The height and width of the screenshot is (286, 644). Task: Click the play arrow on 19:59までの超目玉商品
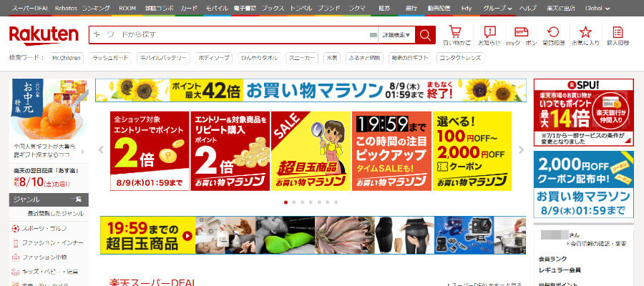click(x=187, y=235)
